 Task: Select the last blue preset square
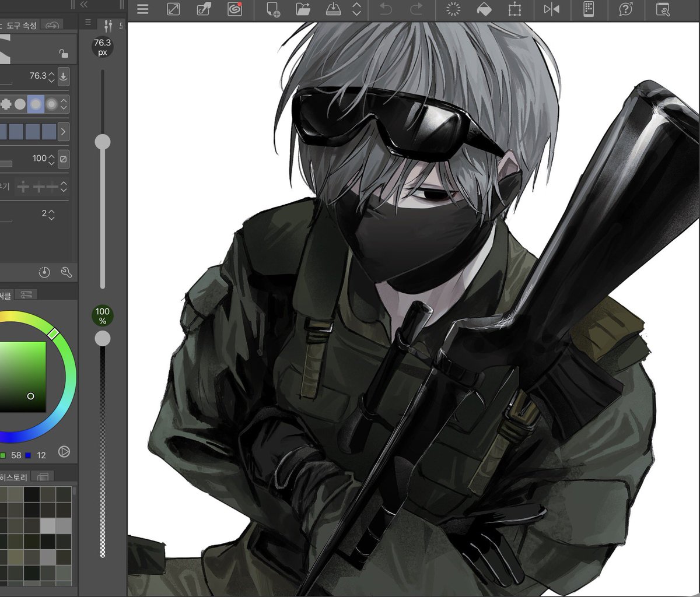[x=49, y=131]
